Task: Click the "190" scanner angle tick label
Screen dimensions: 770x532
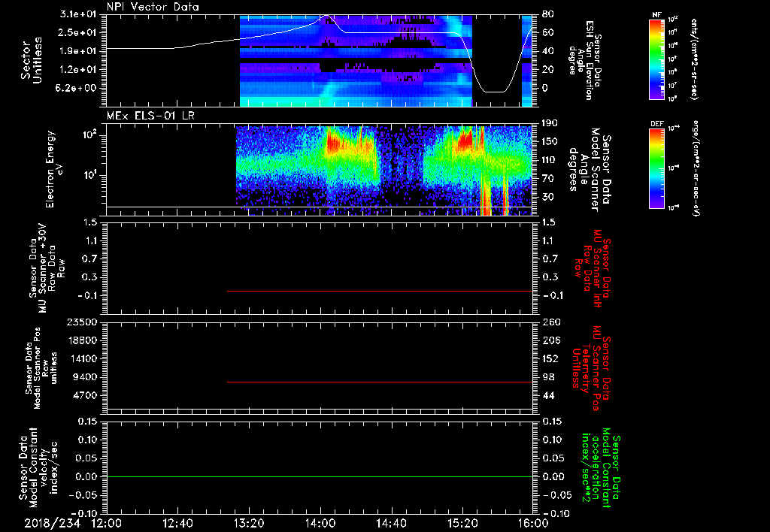Action: [550, 123]
